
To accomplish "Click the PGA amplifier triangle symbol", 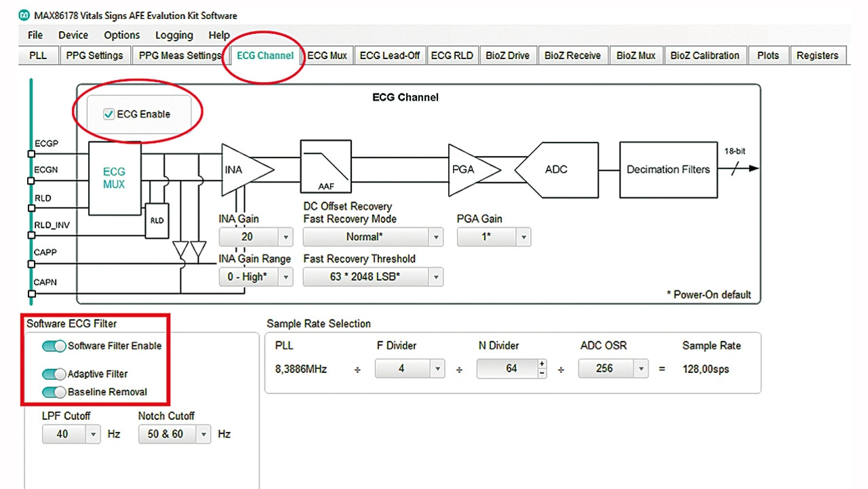I will click(468, 170).
